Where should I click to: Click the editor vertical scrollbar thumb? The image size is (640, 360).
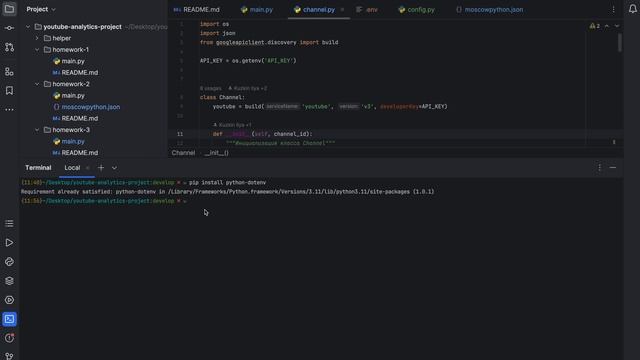pos(620,42)
